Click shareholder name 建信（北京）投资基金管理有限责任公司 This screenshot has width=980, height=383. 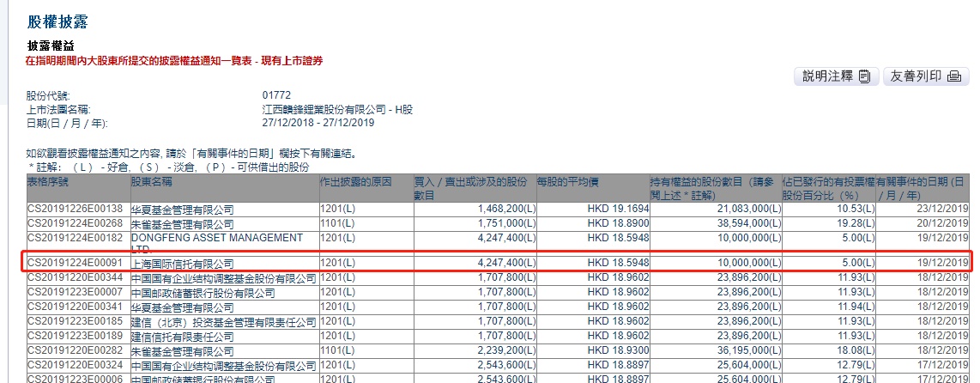224,322
